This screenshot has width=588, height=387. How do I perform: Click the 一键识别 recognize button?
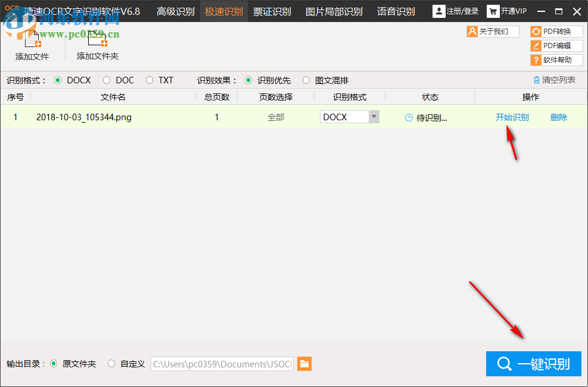533,364
